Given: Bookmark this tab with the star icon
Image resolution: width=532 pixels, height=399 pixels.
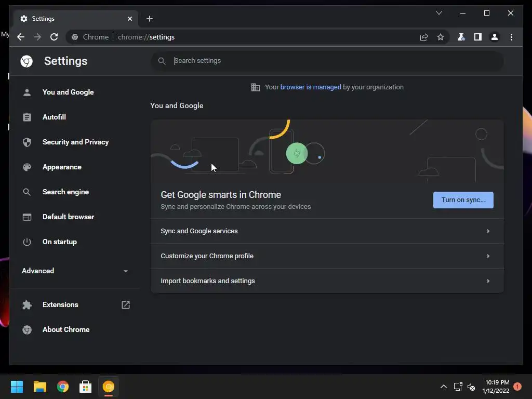Looking at the screenshot, I should [x=441, y=37].
